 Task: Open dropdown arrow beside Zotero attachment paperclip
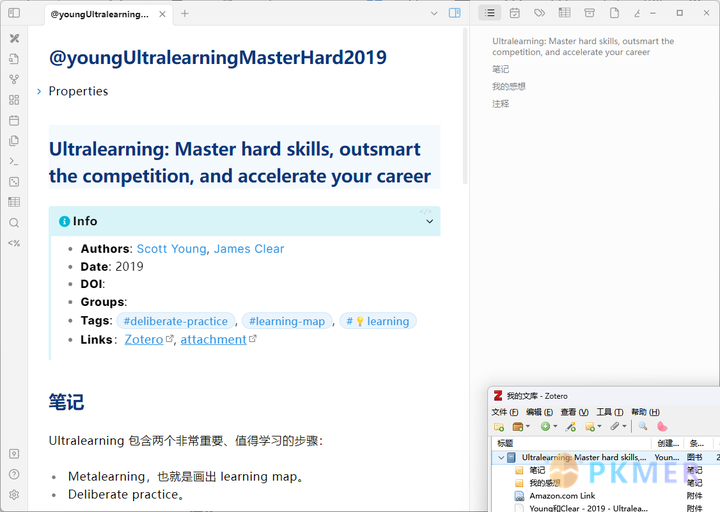point(624,427)
